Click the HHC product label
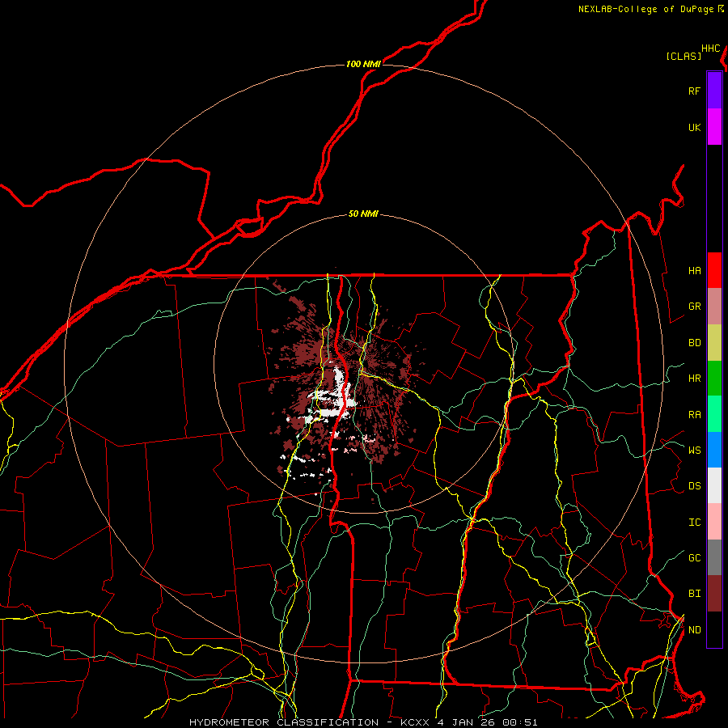Screen dimensions: 728x728 click(711, 49)
